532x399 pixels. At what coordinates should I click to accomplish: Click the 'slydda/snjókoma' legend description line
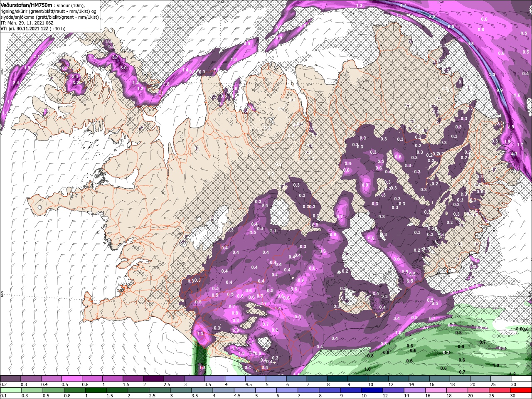click(49, 17)
